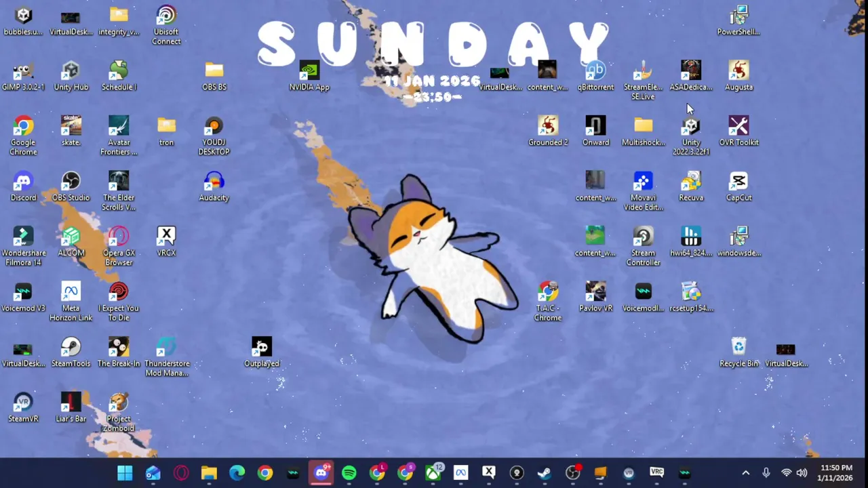
Task: Open Spotify from the taskbar
Action: pyautogui.click(x=349, y=472)
